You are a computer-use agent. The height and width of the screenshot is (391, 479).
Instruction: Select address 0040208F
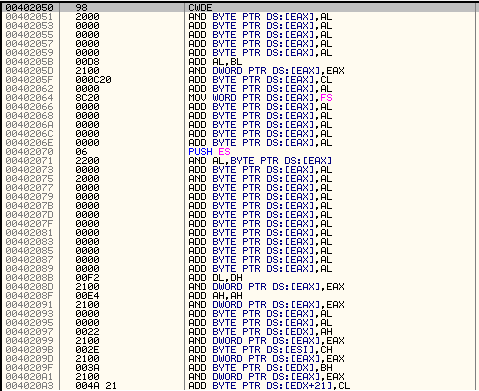click(29, 296)
